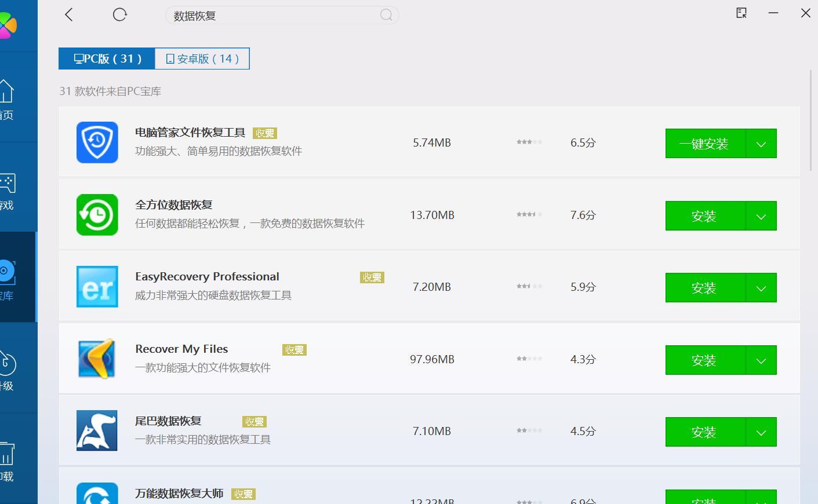Click the star rating of 尾巴数据恢复

(529, 430)
